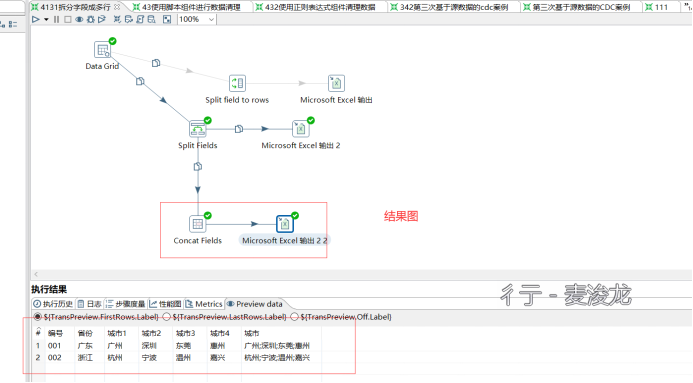Generate SQL for transformation from toolbar
The image size is (693, 383).
tap(140, 19)
